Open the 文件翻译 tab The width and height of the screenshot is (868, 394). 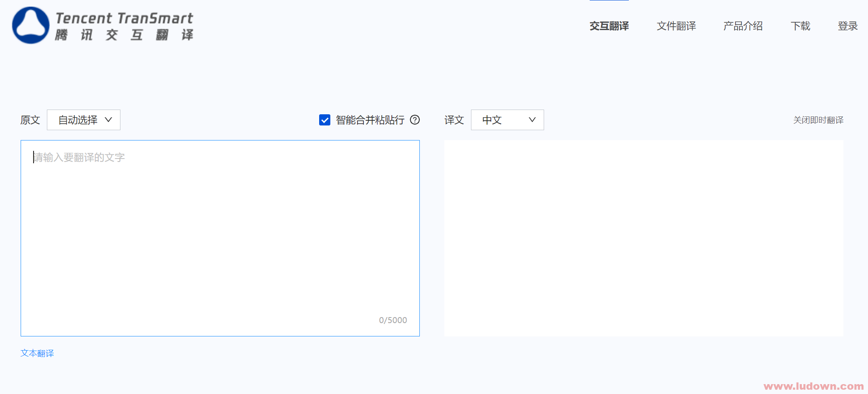[x=676, y=26]
